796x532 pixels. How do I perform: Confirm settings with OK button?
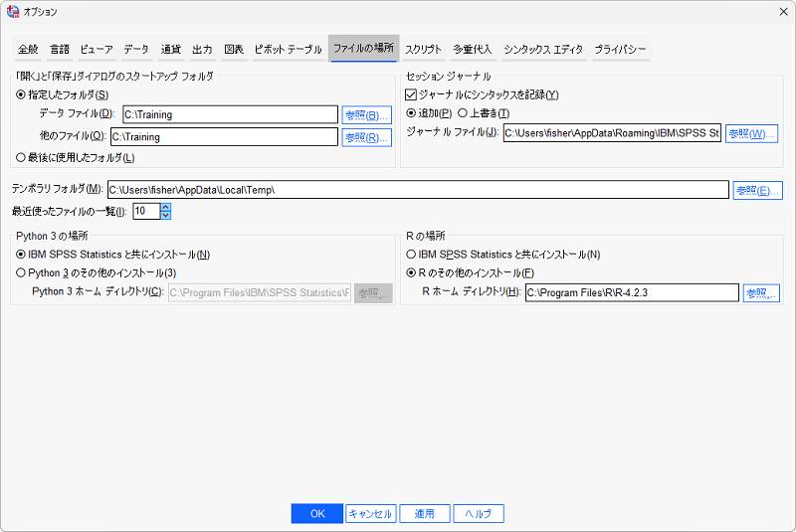(x=316, y=514)
